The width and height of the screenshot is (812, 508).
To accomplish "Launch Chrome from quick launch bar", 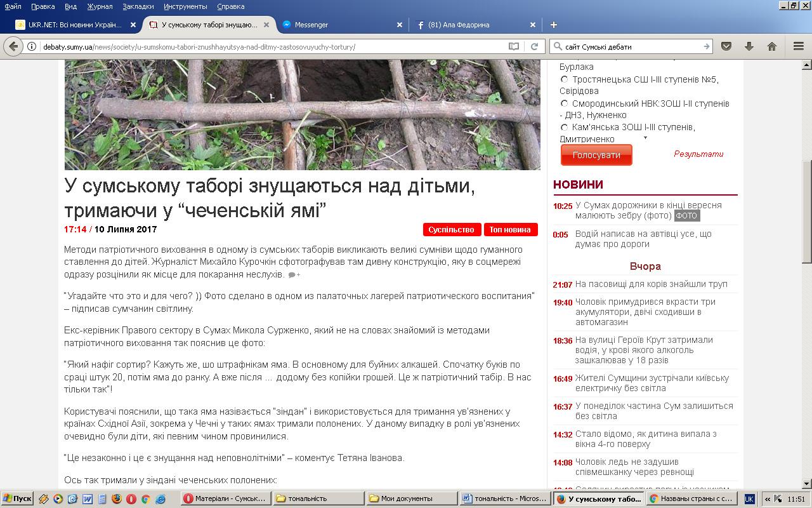I will [146, 498].
